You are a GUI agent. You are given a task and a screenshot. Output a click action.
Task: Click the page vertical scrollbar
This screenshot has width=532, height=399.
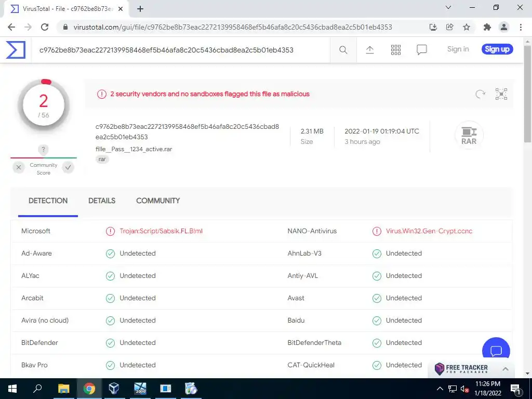[528, 95]
